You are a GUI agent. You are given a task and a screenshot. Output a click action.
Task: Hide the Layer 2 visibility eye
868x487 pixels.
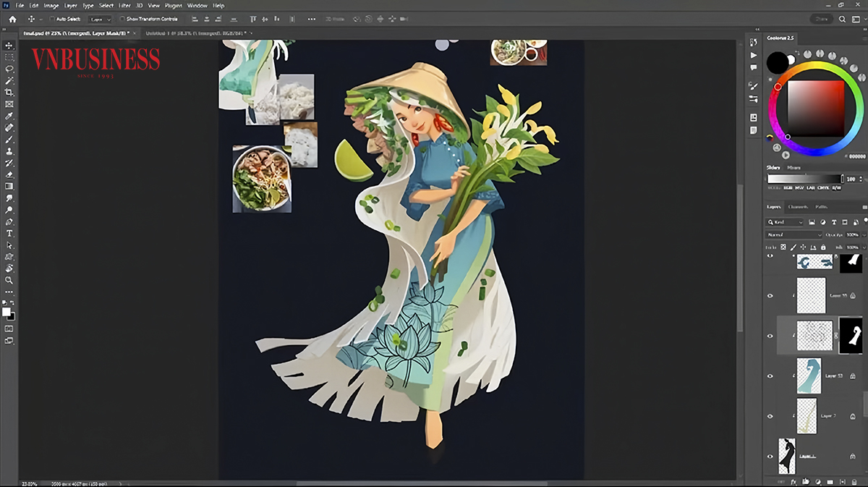tap(770, 416)
